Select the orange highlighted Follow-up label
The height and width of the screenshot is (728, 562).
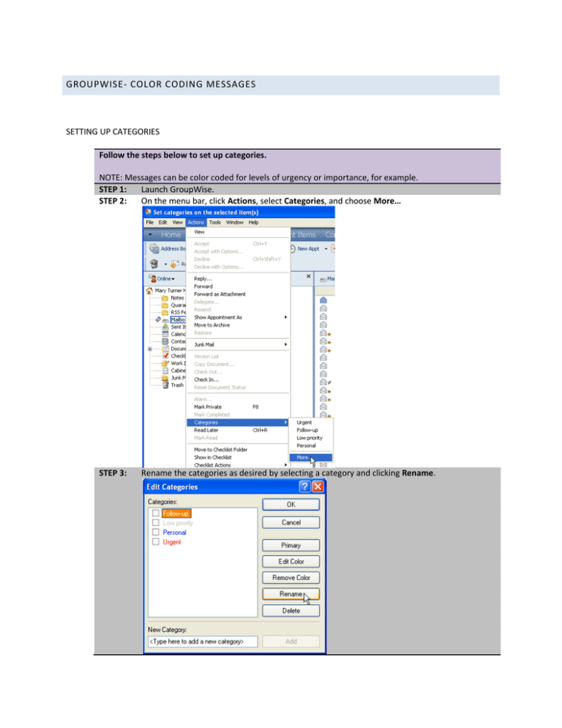click(x=176, y=513)
